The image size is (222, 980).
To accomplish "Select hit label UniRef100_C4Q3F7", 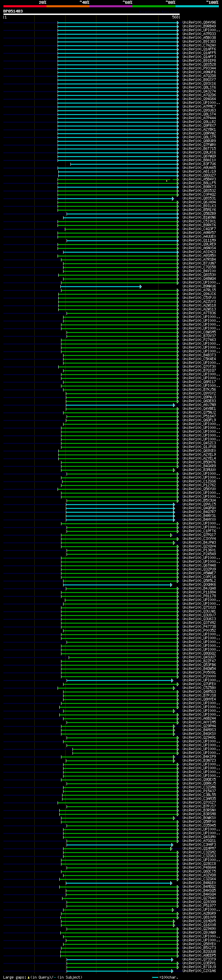I will pos(199,229).
